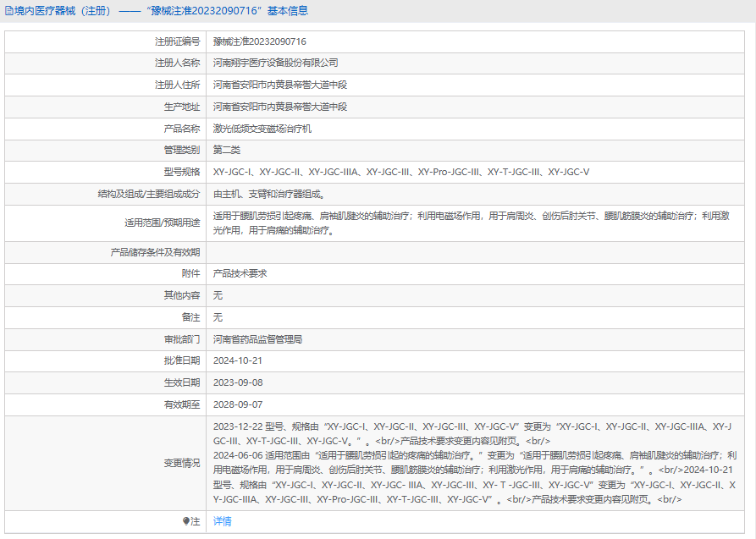
Task: Click the 管理类别 label
Action: coord(182,150)
